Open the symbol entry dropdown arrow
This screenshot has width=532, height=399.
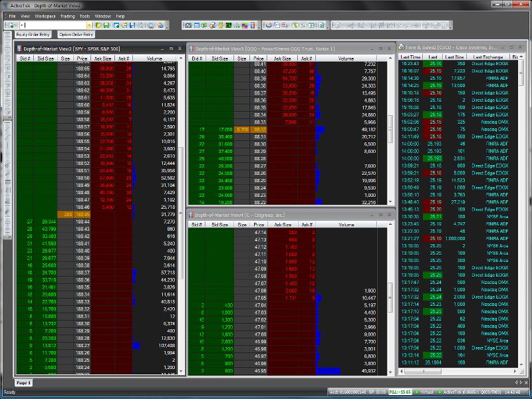[x=89, y=25]
